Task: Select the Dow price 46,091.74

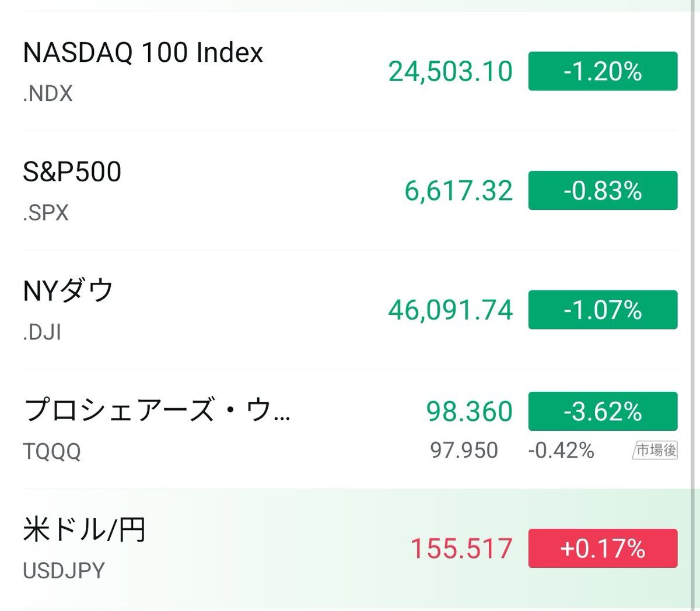Action: click(450, 310)
